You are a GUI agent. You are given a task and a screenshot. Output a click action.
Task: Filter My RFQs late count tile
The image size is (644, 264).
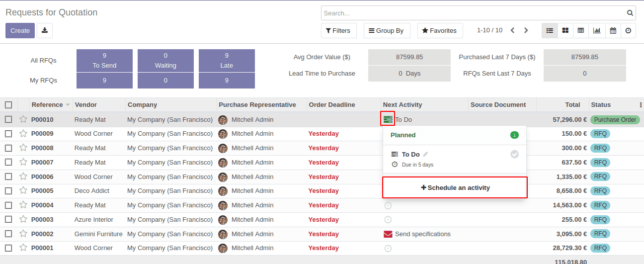(x=227, y=80)
